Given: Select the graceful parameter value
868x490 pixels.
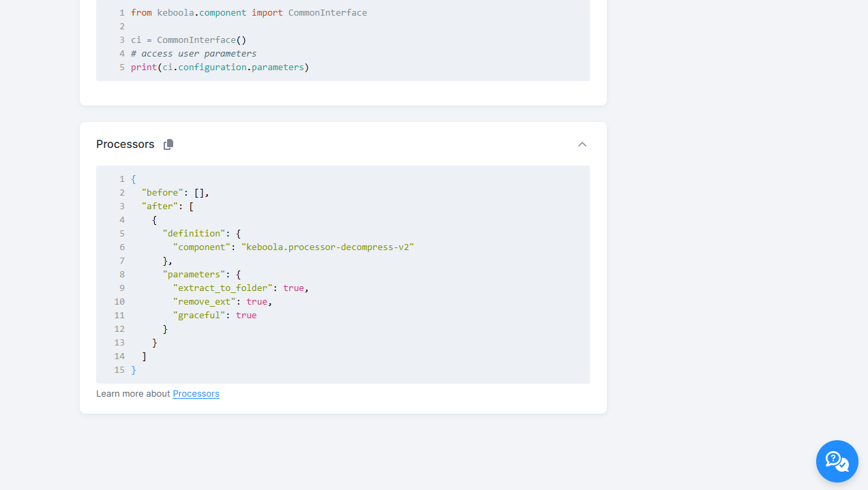Looking at the screenshot, I should pos(246,315).
